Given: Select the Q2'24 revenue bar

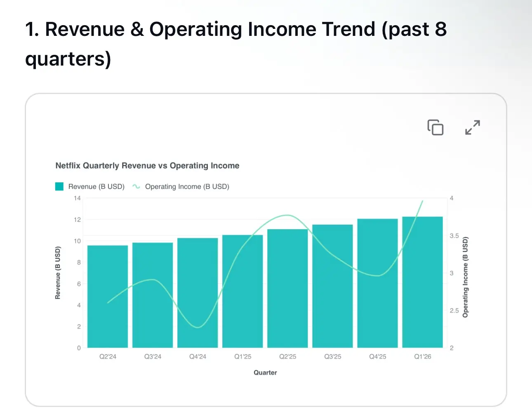Looking at the screenshot, I should point(108,296).
